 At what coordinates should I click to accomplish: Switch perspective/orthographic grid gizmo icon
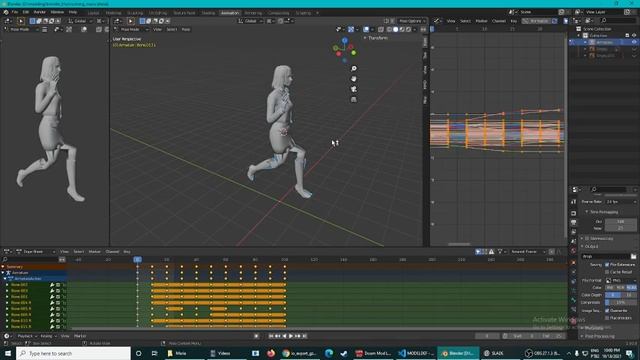353,99
